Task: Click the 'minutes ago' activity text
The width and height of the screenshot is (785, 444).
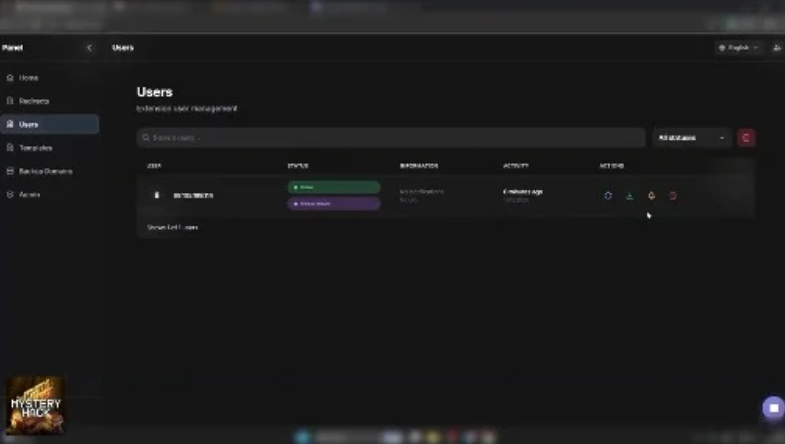Action: click(523, 192)
